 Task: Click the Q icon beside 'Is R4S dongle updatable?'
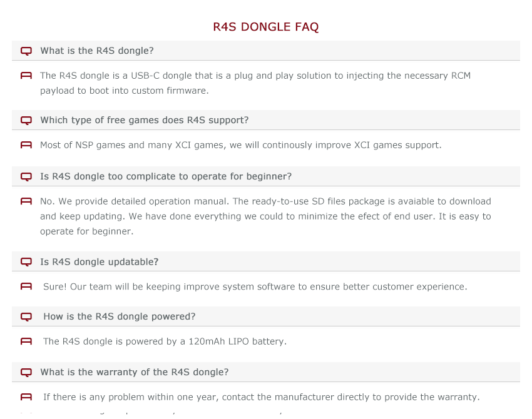[x=26, y=261]
